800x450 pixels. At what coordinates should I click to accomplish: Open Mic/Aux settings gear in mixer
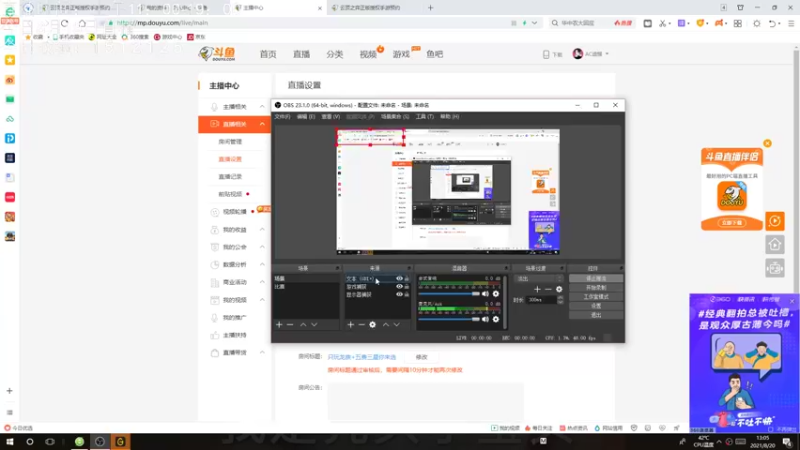click(496, 319)
